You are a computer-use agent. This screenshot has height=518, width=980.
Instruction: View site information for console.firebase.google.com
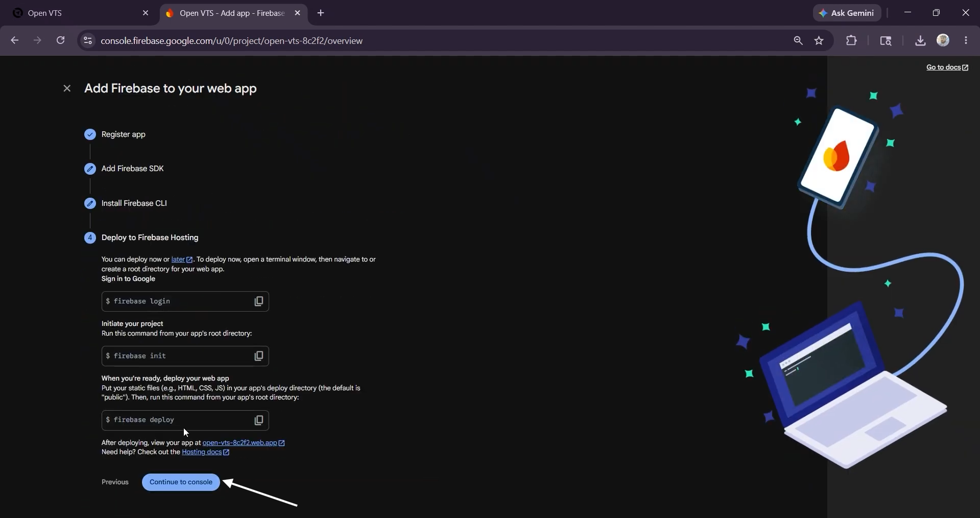tap(88, 40)
